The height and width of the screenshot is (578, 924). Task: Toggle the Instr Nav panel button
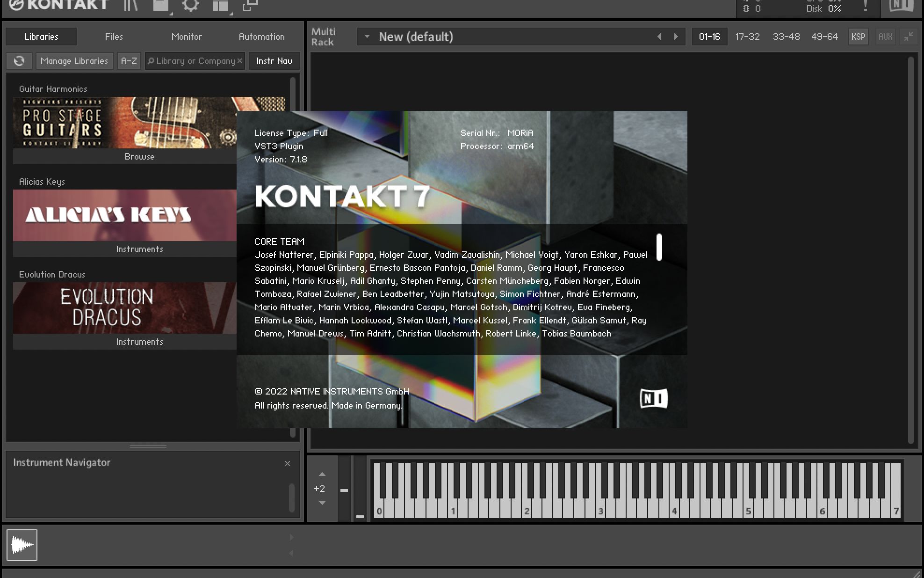click(x=274, y=61)
